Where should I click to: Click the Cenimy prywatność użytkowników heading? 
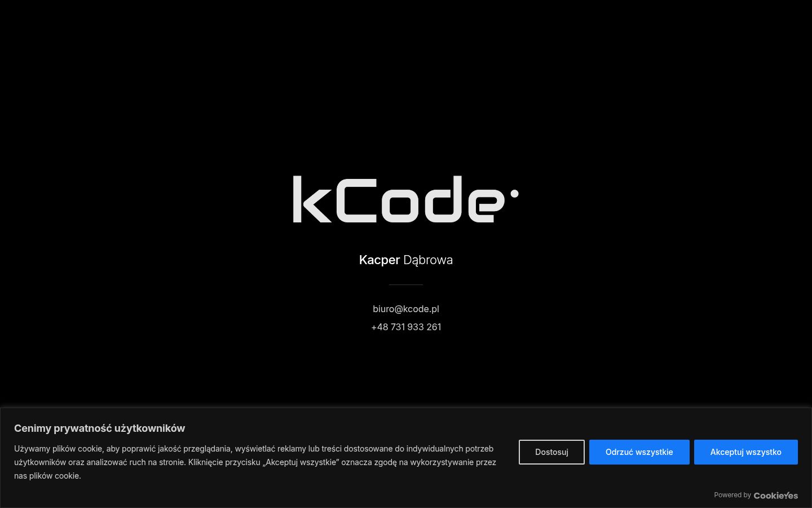(100, 428)
